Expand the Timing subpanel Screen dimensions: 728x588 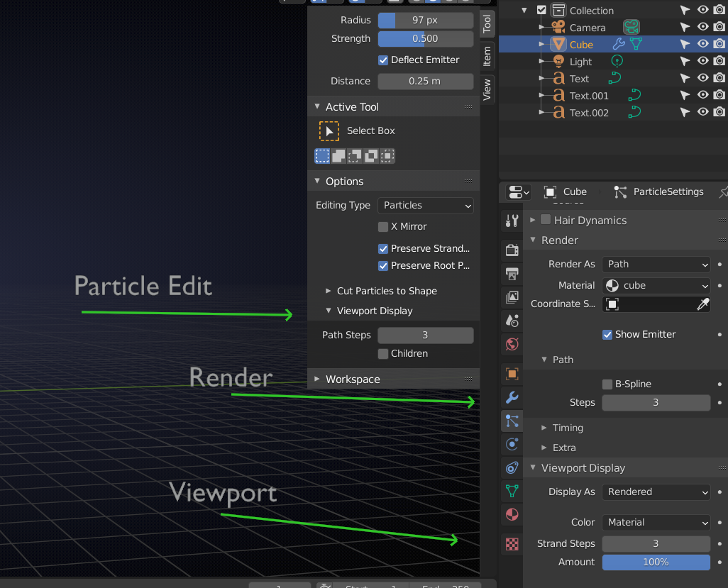[x=544, y=428]
